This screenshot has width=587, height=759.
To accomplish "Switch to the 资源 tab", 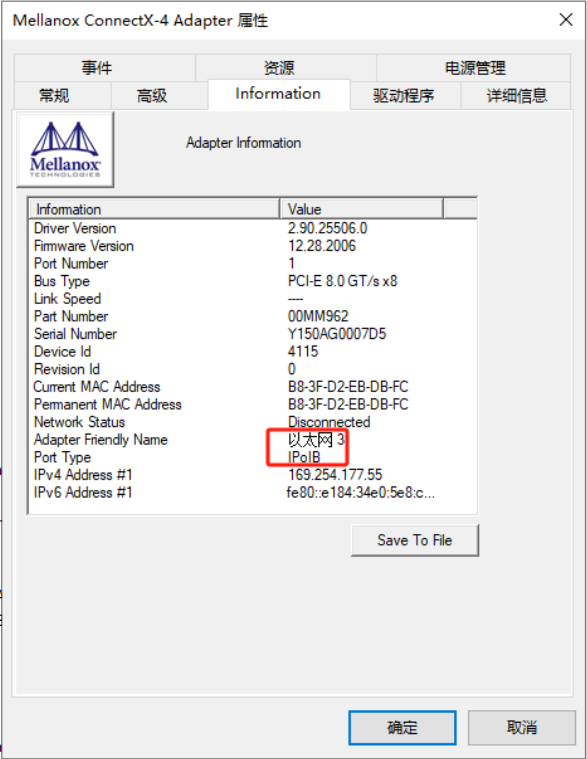I will 286,68.
